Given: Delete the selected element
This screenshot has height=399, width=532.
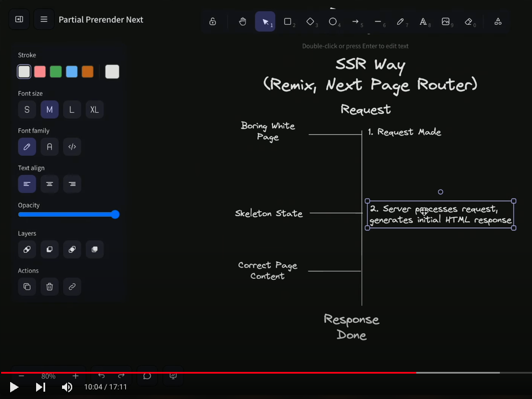Looking at the screenshot, I should pyautogui.click(x=50, y=287).
